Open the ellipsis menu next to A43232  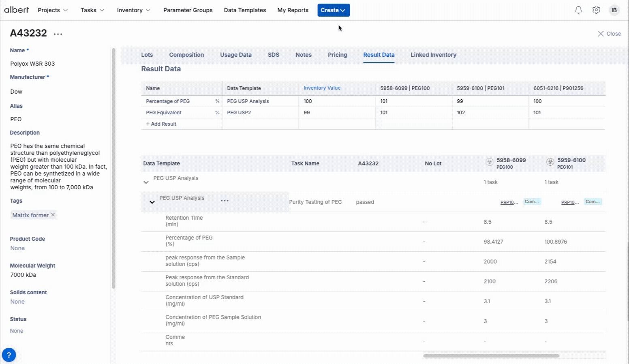[x=58, y=34]
